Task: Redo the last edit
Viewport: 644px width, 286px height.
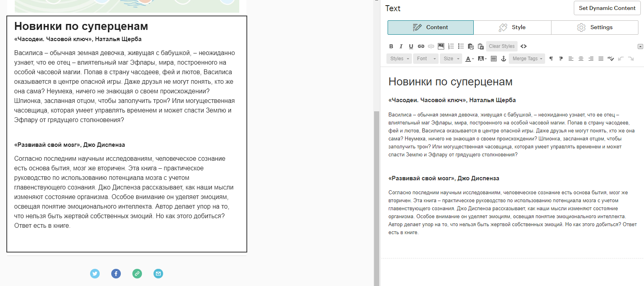Action: pyautogui.click(x=631, y=59)
